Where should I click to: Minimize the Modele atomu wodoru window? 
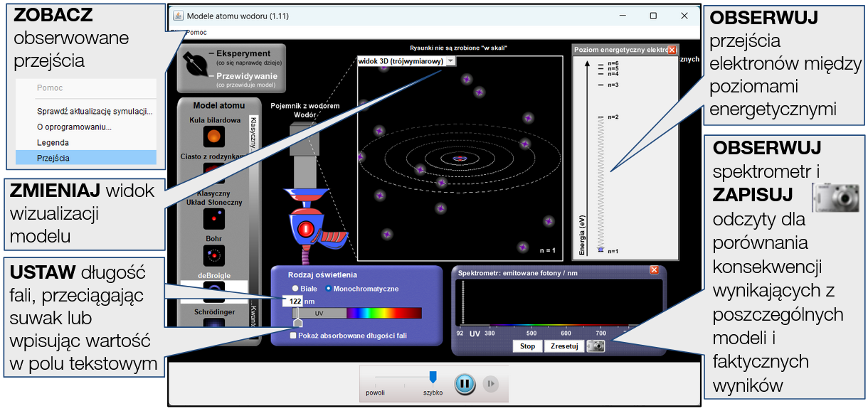(x=622, y=16)
